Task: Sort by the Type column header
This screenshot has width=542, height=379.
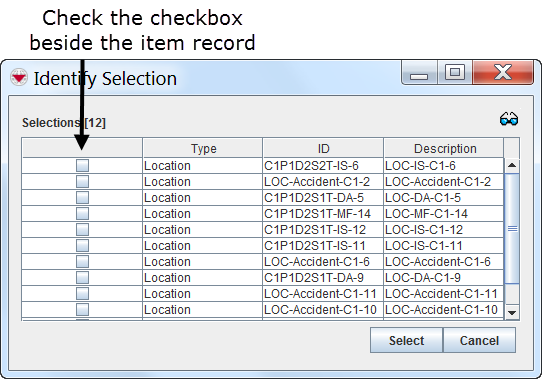Action: click(x=203, y=148)
